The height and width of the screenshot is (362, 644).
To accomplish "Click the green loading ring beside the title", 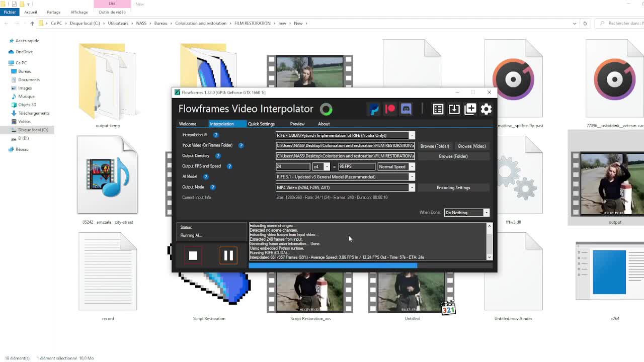I will (x=326, y=109).
